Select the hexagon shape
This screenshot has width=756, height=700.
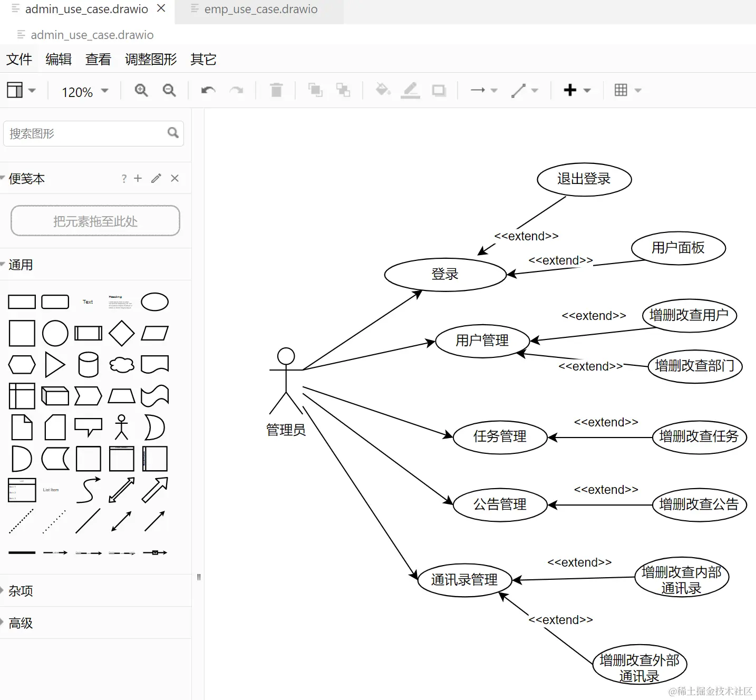(x=22, y=364)
